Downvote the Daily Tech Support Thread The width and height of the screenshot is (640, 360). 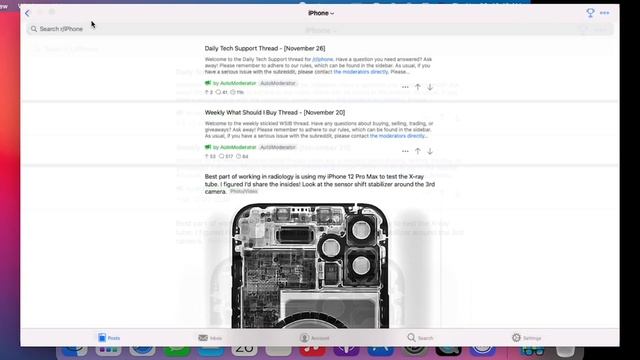click(430, 87)
